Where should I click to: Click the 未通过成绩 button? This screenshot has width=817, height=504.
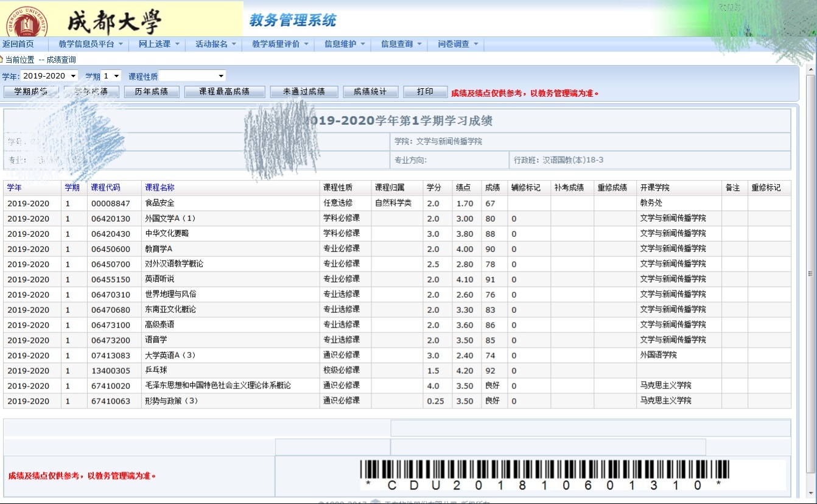tap(304, 92)
